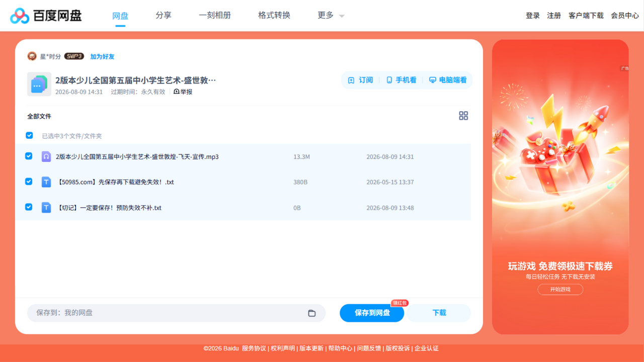
Task: Open the 分享 tab
Action: (x=164, y=16)
